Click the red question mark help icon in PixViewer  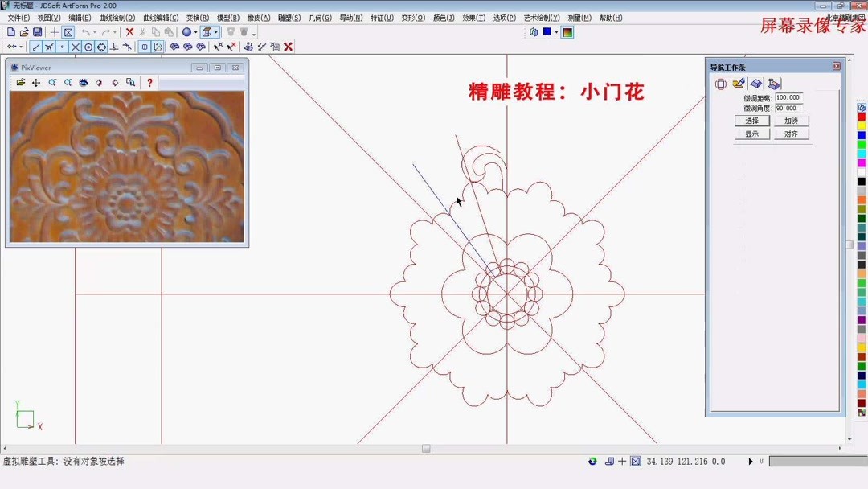pos(150,82)
